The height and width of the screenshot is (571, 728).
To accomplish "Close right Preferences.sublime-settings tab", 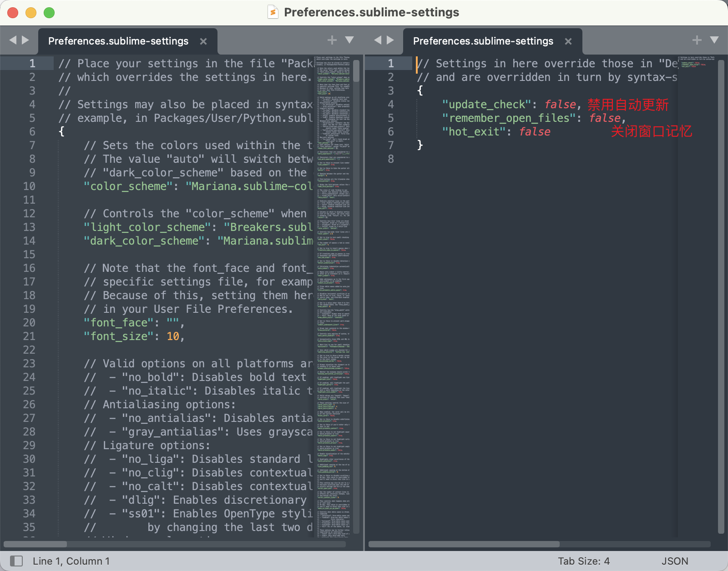I will pos(568,41).
